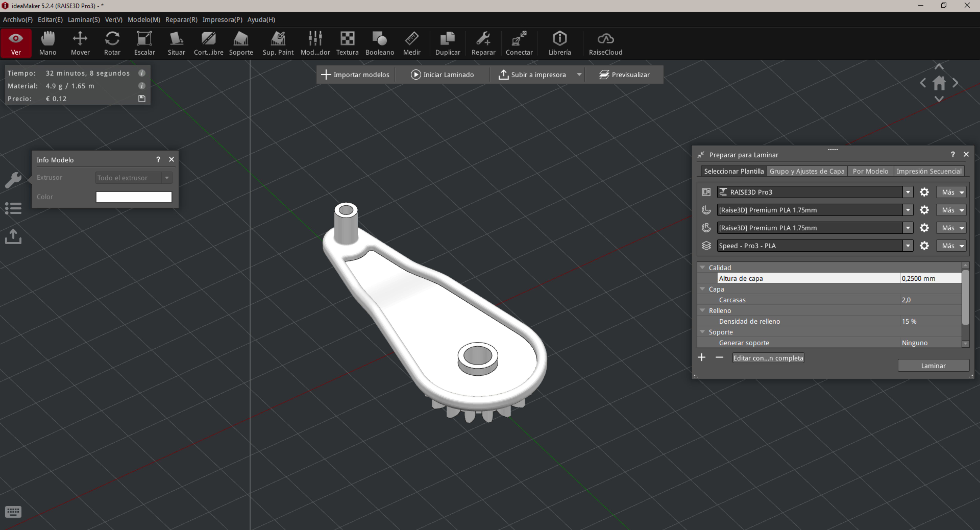Toggle the keyboard shortcuts icon
This screenshot has height=530, width=980.
click(x=13, y=511)
